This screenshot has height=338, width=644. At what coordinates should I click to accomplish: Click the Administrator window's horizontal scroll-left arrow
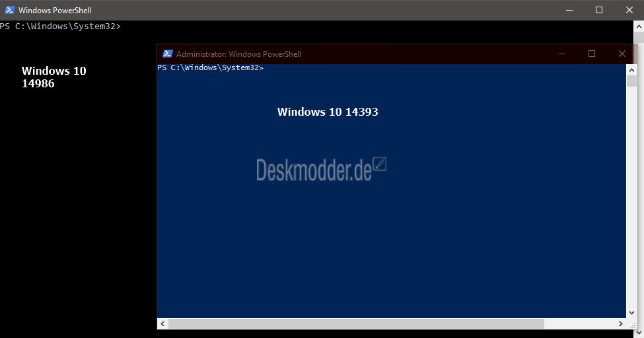(x=162, y=323)
